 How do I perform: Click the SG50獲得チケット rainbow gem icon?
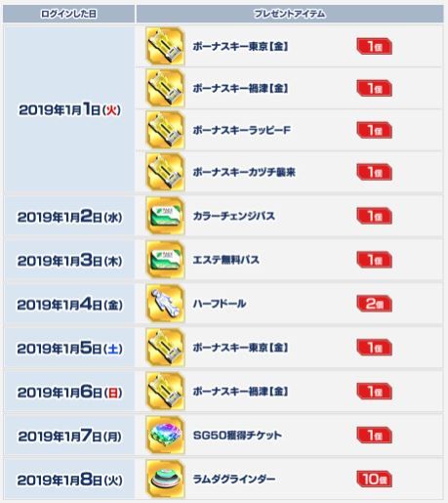[x=165, y=435]
